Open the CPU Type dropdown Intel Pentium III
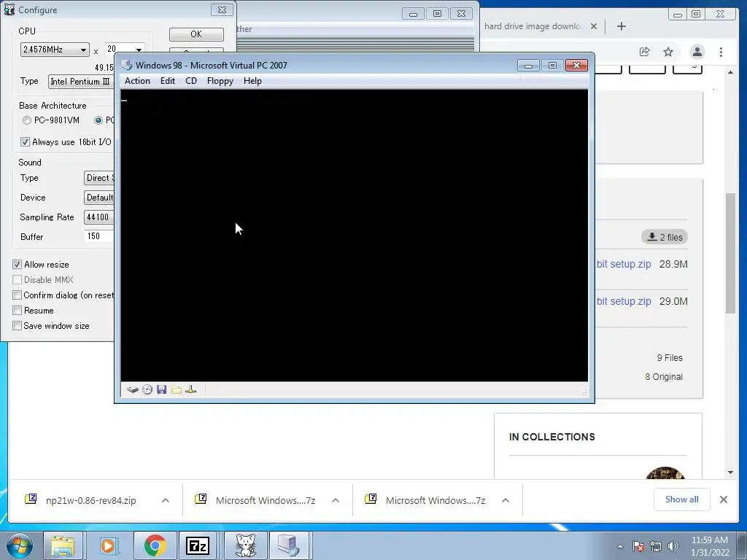This screenshot has width=747, height=560. pos(81,82)
